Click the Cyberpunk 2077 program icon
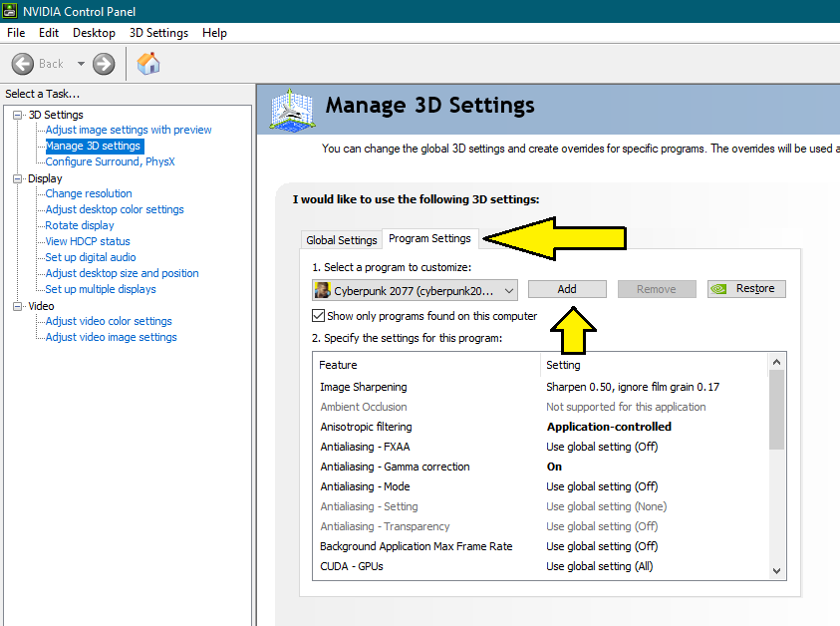The height and width of the screenshot is (626, 840). tap(322, 290)
